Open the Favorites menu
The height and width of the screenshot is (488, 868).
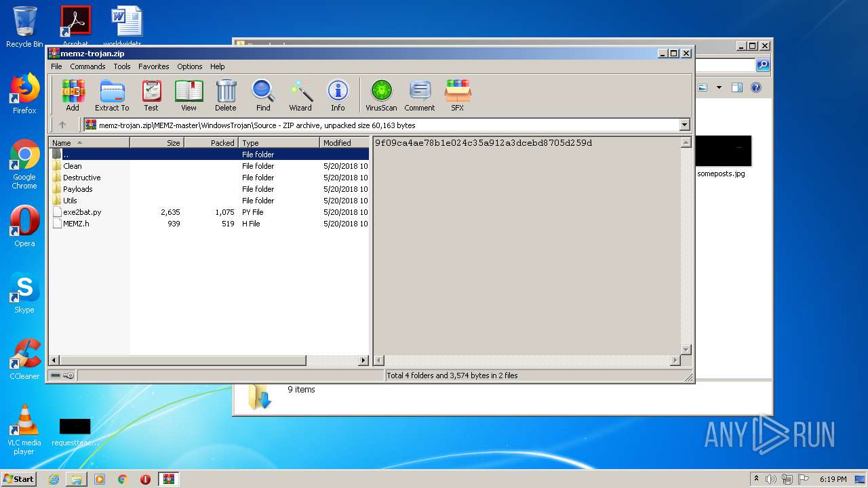[x=154, y=66]
